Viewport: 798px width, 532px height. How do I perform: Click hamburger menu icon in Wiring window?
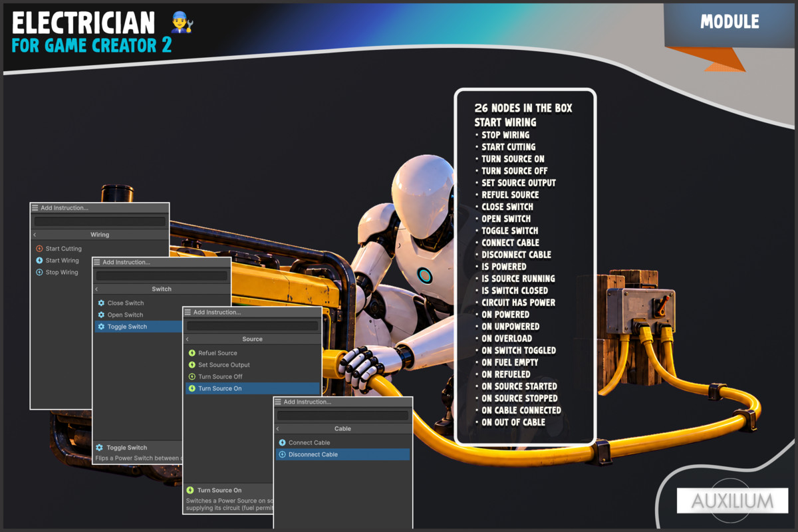pyautogui.click(x=35, y=208)
